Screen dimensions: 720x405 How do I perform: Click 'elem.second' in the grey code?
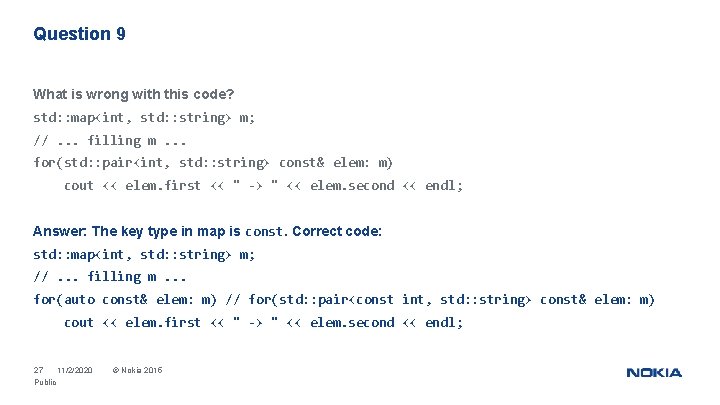point(352,186)
